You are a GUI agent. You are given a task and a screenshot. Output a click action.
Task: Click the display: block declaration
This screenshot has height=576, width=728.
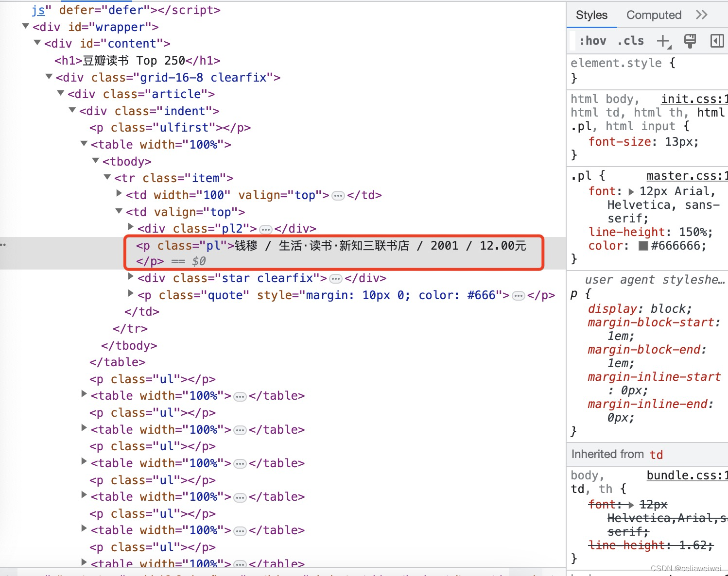[640, 309]
